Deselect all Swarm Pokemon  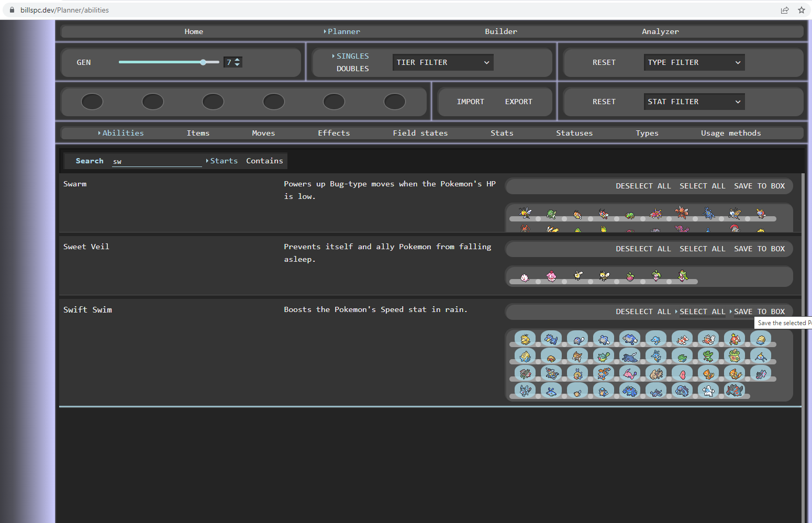pos(643,186)
